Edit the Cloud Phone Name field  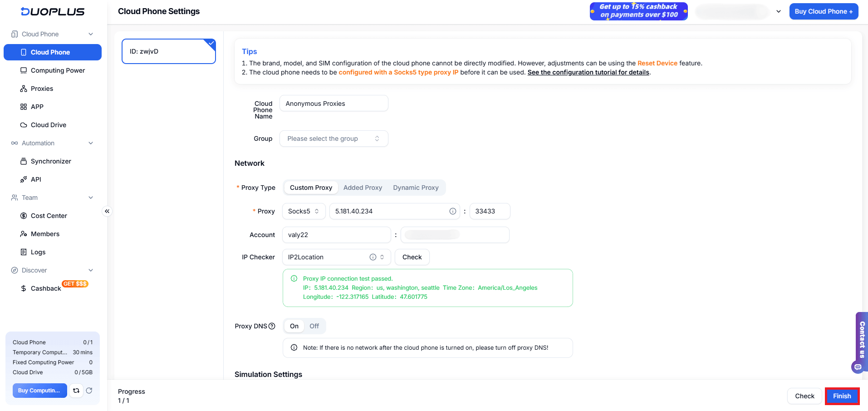(333, 103)
